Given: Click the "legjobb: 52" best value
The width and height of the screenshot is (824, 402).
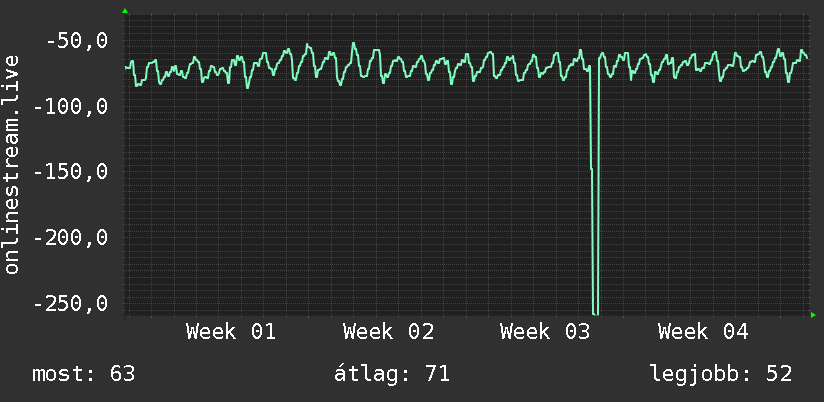Looking at the screenshot, I should click(721, 374).
